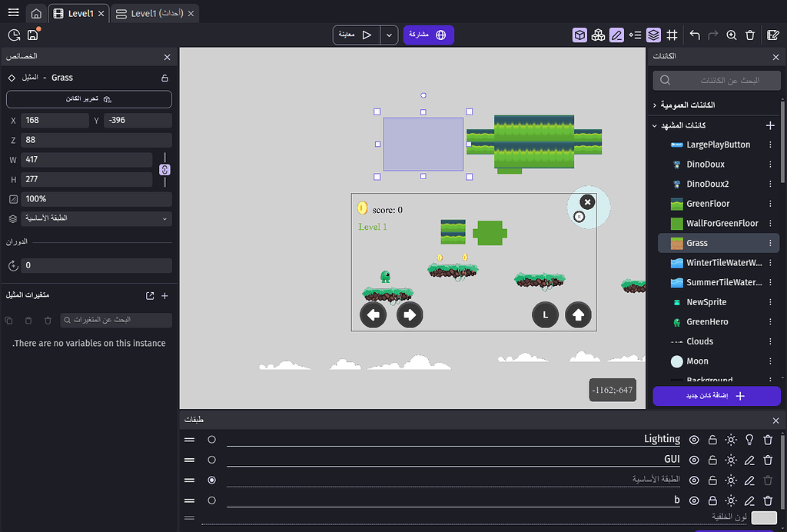Switch to the Level1 (أحداث) events tab
This screenshot has height=532, width=787.
point(154,13)
